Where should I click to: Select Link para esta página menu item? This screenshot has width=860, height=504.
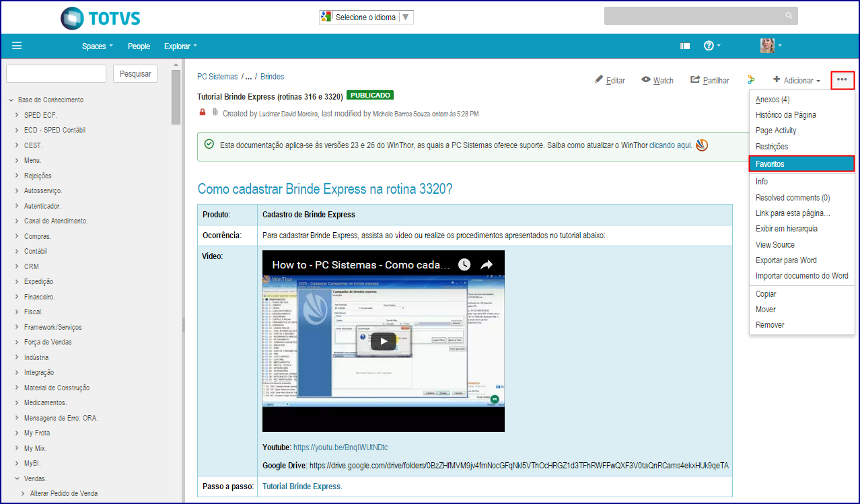click(801, 213)
